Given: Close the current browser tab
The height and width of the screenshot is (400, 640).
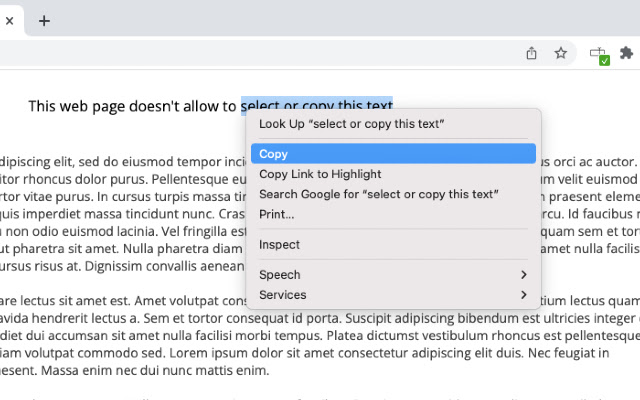Looking at the screenshot, I should 9,21.
